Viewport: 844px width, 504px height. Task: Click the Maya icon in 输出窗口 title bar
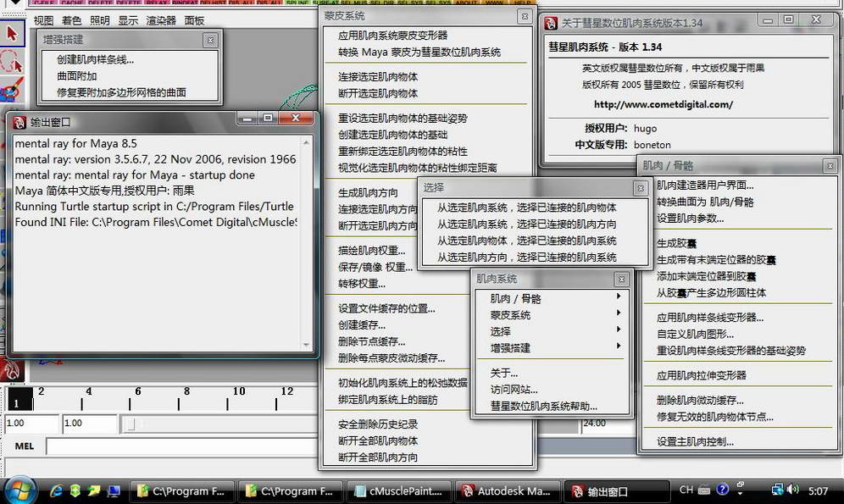click(x=20, y=123)
